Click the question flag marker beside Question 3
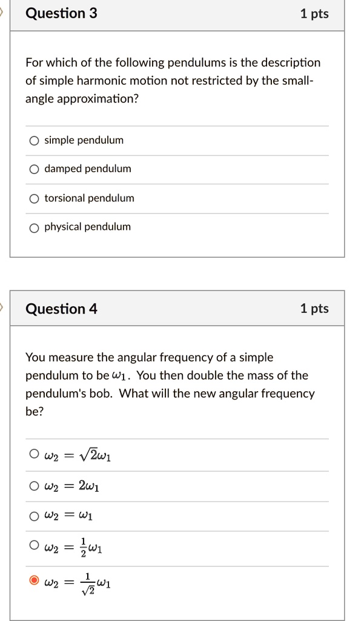Screen dimensions: 364x621 1,10
